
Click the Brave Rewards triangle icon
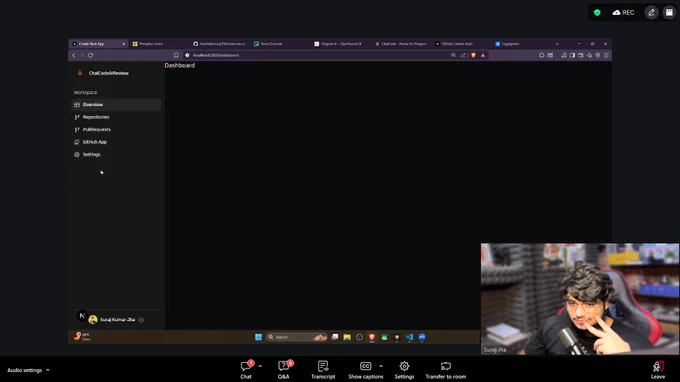pos(483,55)
